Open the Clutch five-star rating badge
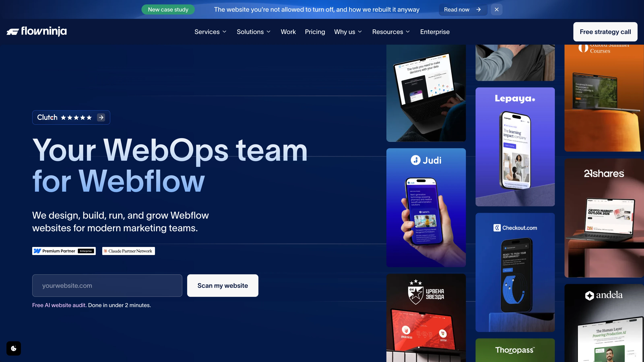The image size is (644, 362). (x=71, y=117)
